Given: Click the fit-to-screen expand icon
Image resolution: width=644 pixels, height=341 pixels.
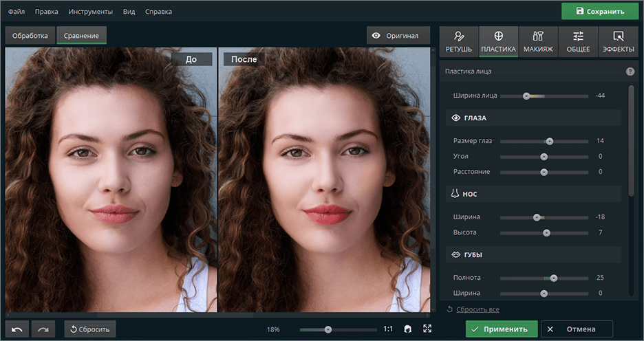Looking at the screenshot, I should click(427, 329).
